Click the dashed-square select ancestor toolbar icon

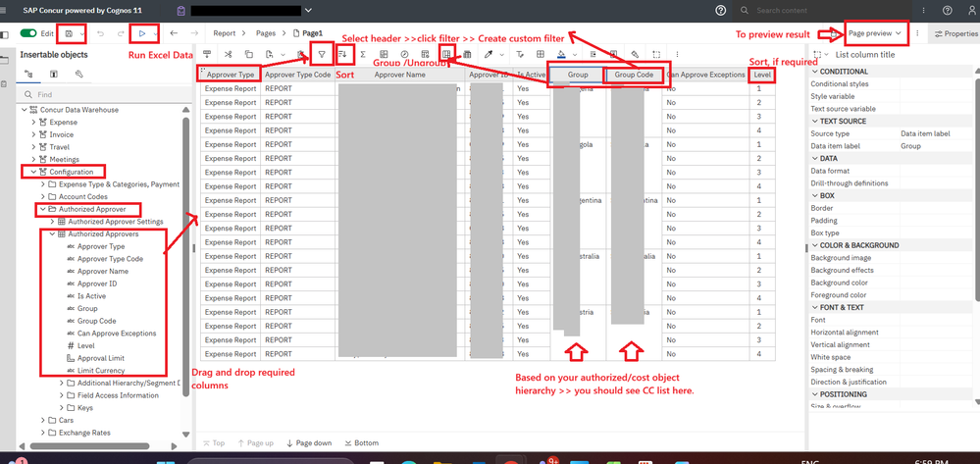click(656, 54)
